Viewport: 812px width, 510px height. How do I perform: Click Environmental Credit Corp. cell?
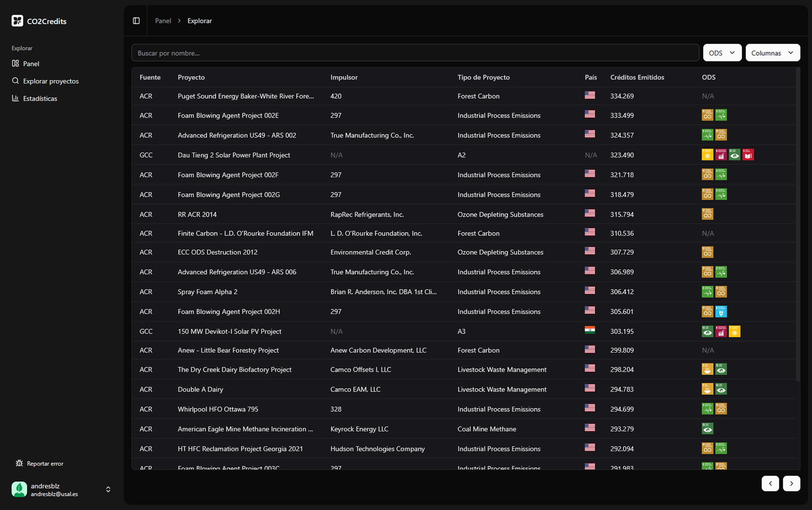click(371, 252)
